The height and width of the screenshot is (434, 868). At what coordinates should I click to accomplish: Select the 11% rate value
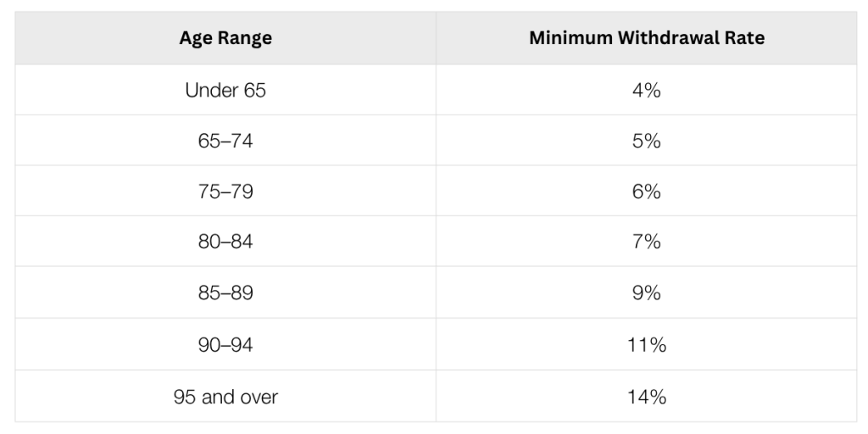pyautogui.click(x=646, y=345)
